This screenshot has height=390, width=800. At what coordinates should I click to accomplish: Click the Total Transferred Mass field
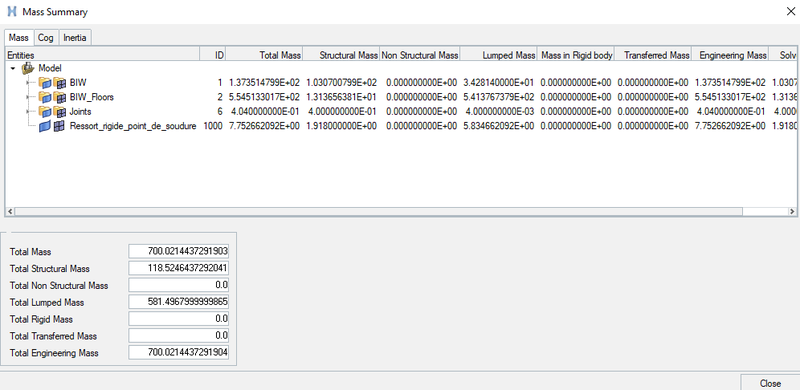(179, 336)
